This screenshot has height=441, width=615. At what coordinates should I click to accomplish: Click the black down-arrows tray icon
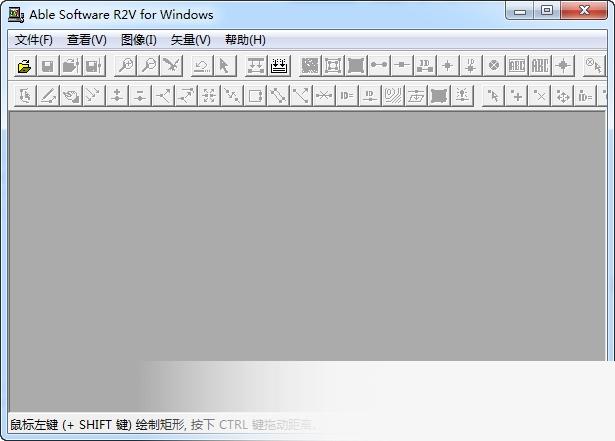[x=279, y=66]
